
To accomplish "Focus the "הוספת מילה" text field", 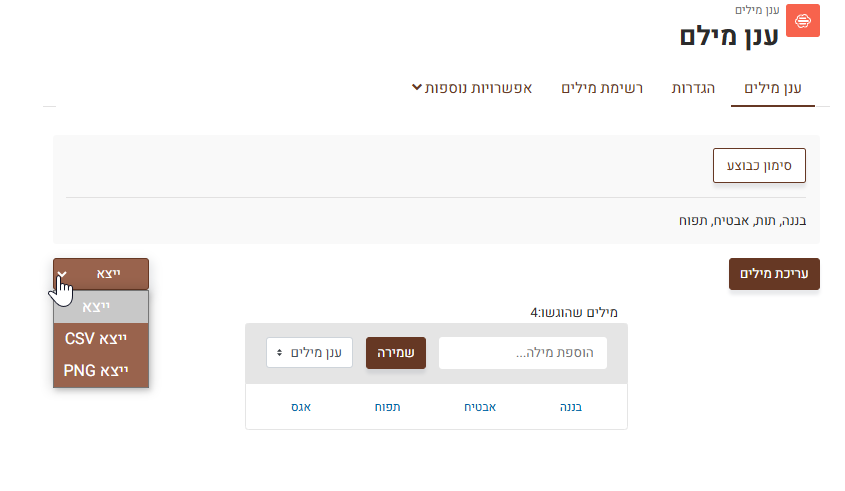I will (x=522, y=353).
